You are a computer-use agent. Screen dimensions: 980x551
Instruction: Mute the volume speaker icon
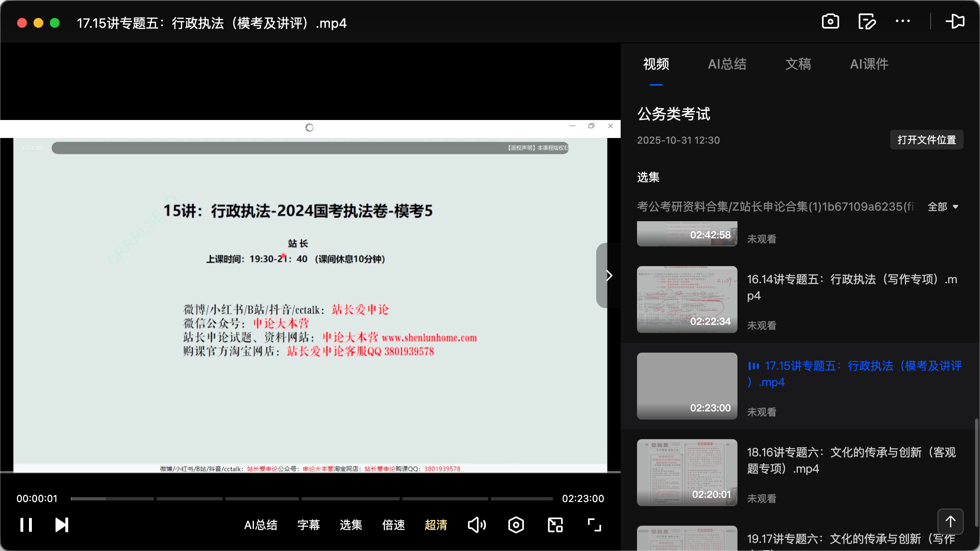click(x=477, y=525)
